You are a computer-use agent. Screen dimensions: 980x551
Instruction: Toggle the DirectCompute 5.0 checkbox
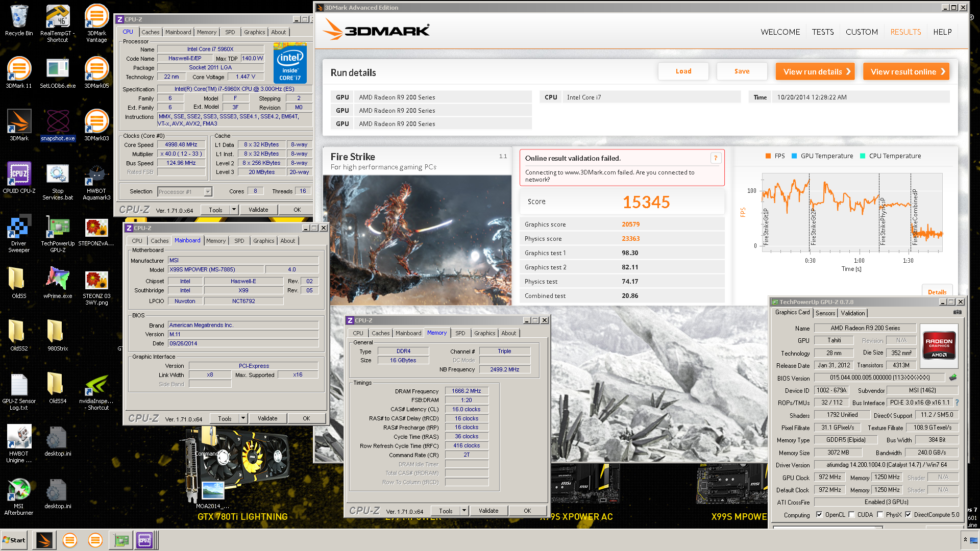point(908,515)
